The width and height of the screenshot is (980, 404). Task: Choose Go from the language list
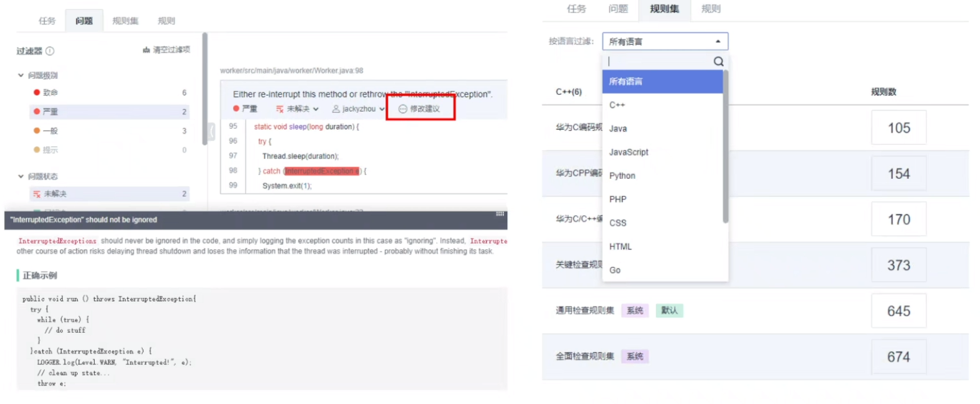pyautogui.click(x=662, y=270)
